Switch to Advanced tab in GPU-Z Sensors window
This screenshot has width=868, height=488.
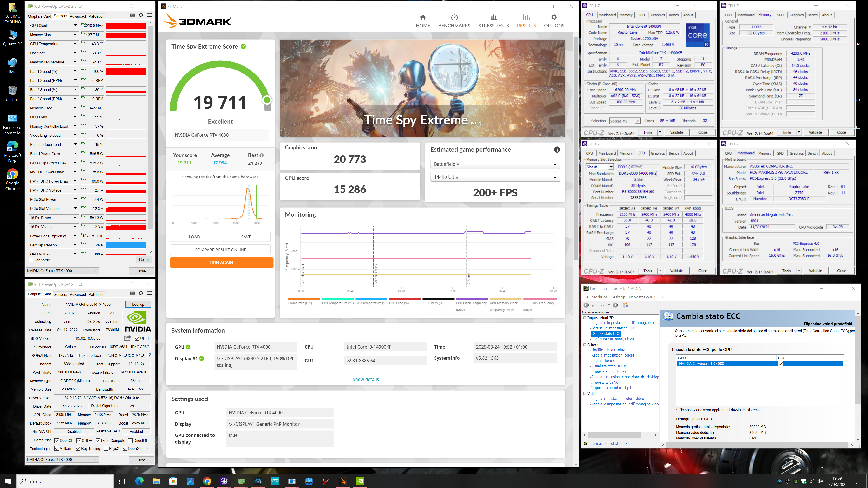coord(78,16)
